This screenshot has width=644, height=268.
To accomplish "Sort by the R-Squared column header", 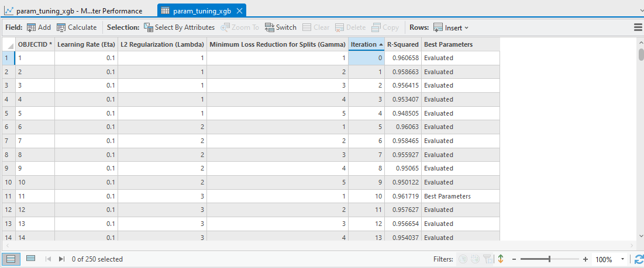I will tap(402, 44).
